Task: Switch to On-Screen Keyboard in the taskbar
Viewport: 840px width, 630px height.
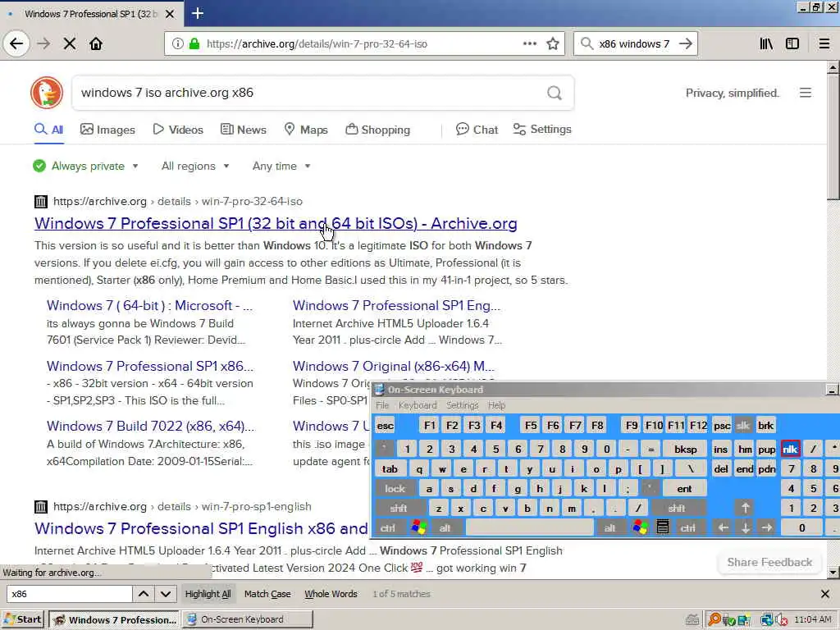Action: 248,619
